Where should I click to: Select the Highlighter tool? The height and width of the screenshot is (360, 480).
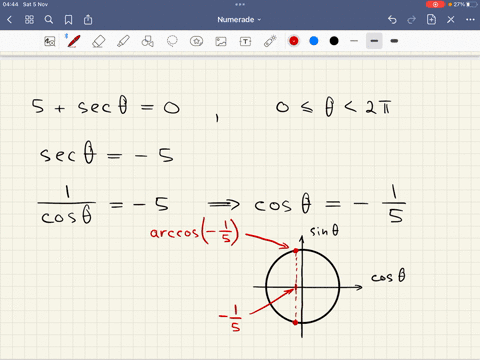point(123,41)
